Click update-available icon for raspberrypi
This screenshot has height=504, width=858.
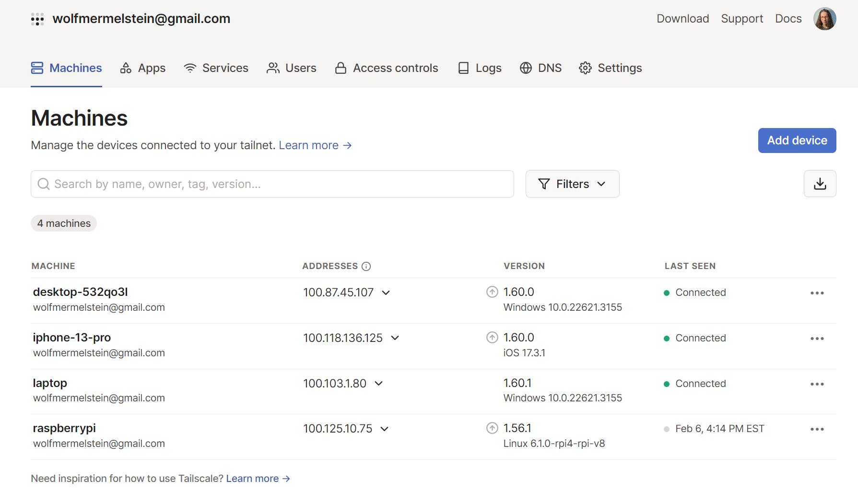click(492, 428)
